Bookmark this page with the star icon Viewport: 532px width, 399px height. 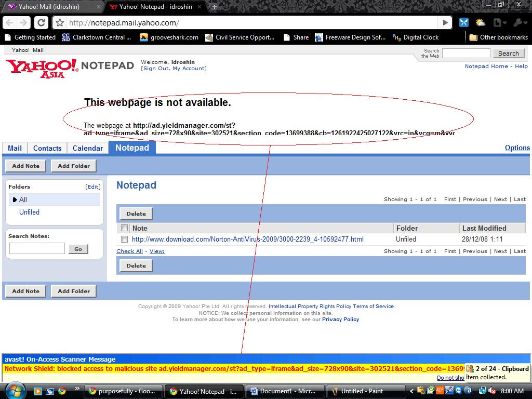click(x=60, y=23)
